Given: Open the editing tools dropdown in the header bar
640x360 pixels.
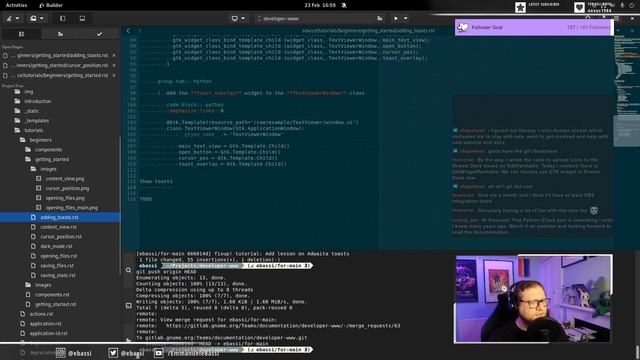Looking at the screenshot, I should coord(13,18).
